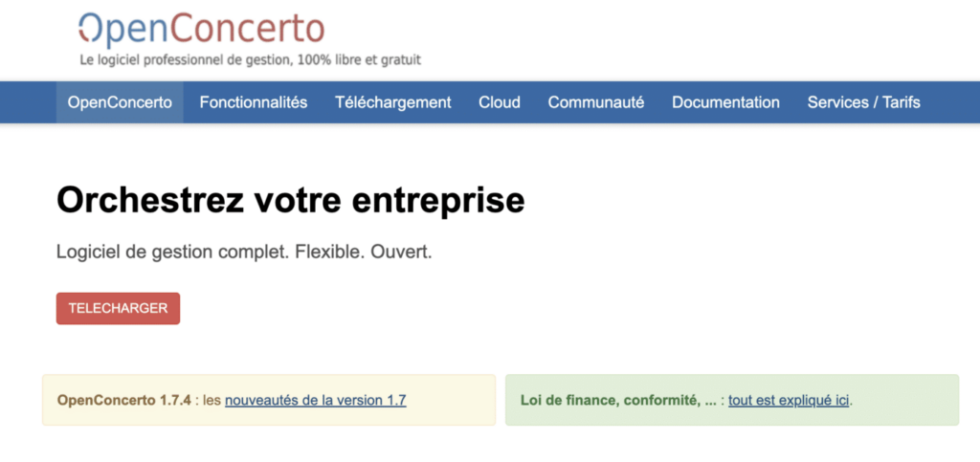Image resolution: width=980 pixels, height=462 pixels.
Task: Click the bold 'OpenConcerto 1.7.4' text
Action: coord(124,400)
